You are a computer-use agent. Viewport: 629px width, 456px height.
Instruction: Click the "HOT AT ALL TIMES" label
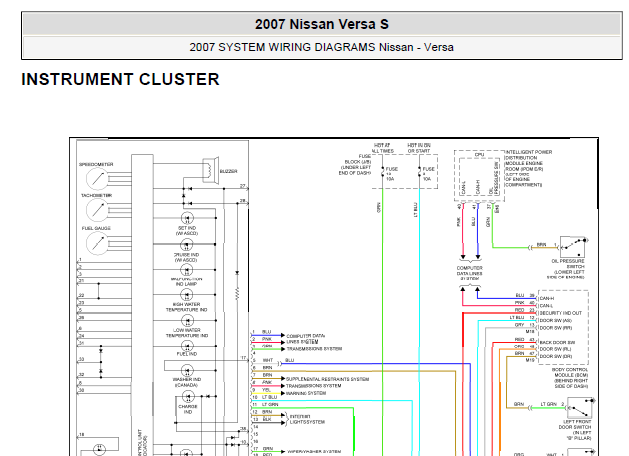382,148
